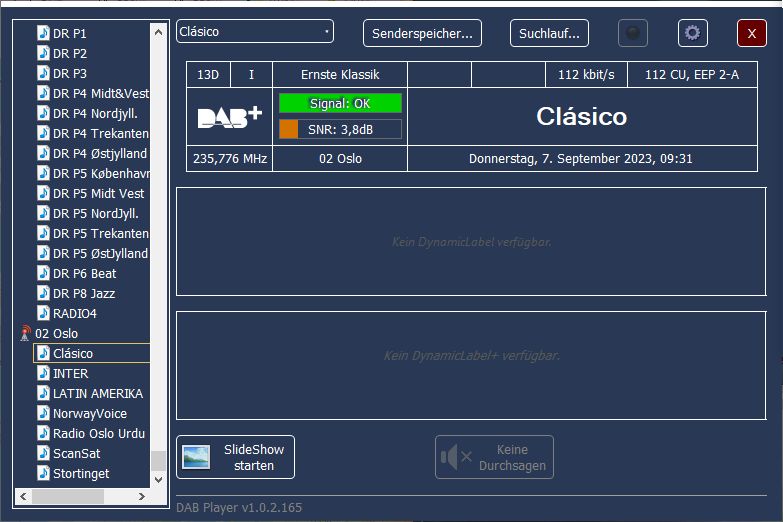Click the green Signal OK indicator
The width and height of the screenshot is (783, 522).
[340, 103]
